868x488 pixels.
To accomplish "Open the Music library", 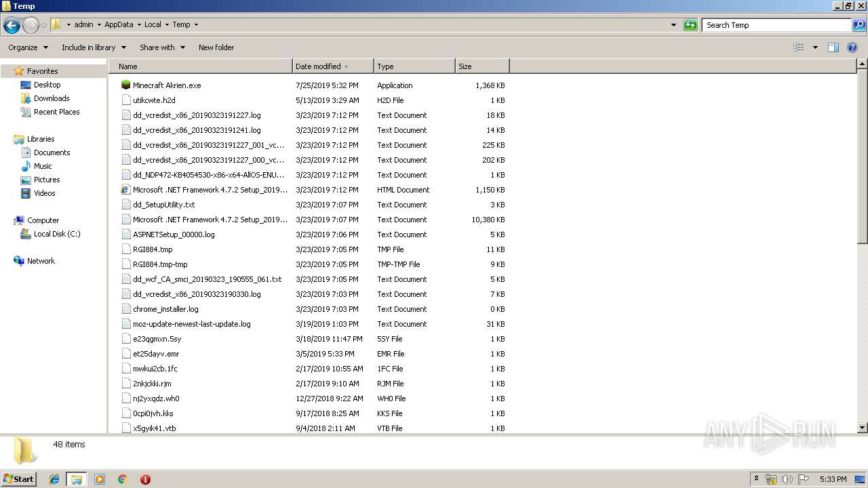I will pyautogui.click(x=43, y=166).
